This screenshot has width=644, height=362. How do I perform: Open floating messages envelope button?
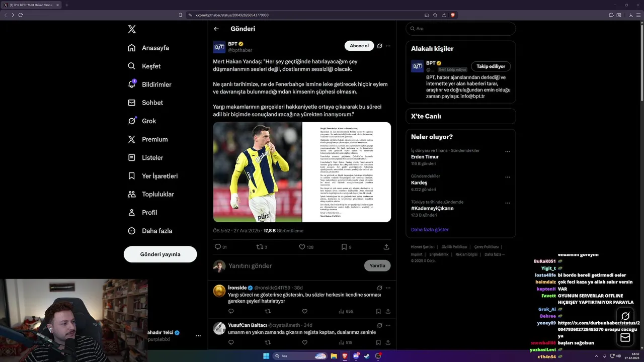(x=625, y=338)
